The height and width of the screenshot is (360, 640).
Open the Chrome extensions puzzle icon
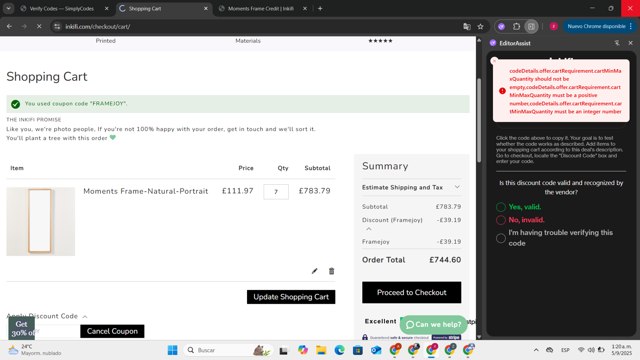516,27
